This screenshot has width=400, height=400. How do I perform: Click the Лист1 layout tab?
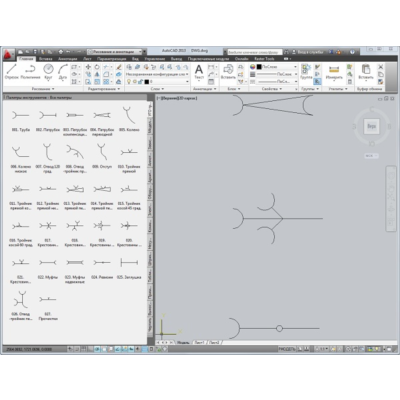coord(199,342)
